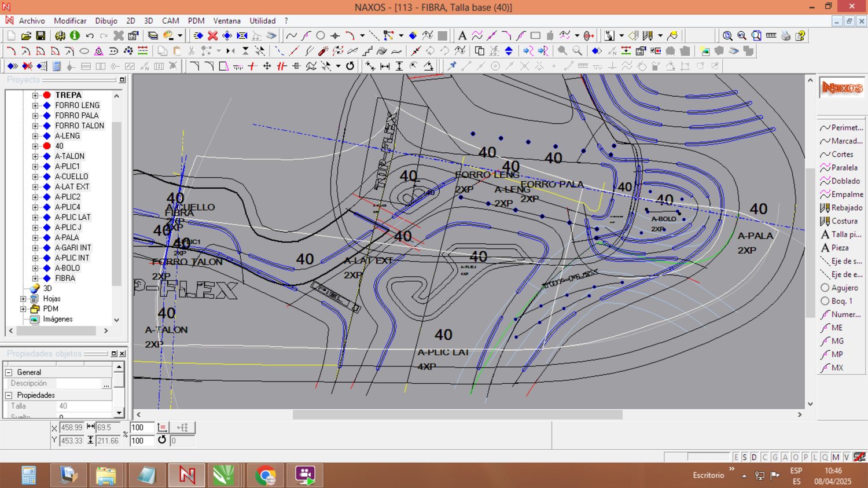Click the vertical dimension tool
868x488 pixels.
tap(399, 66)
